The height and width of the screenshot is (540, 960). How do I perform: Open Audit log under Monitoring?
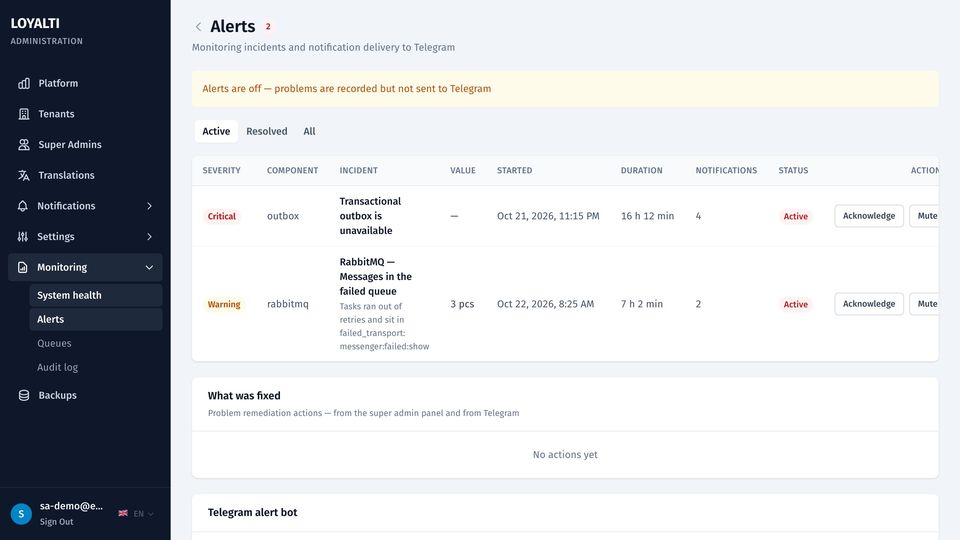[x=96, y=367]
